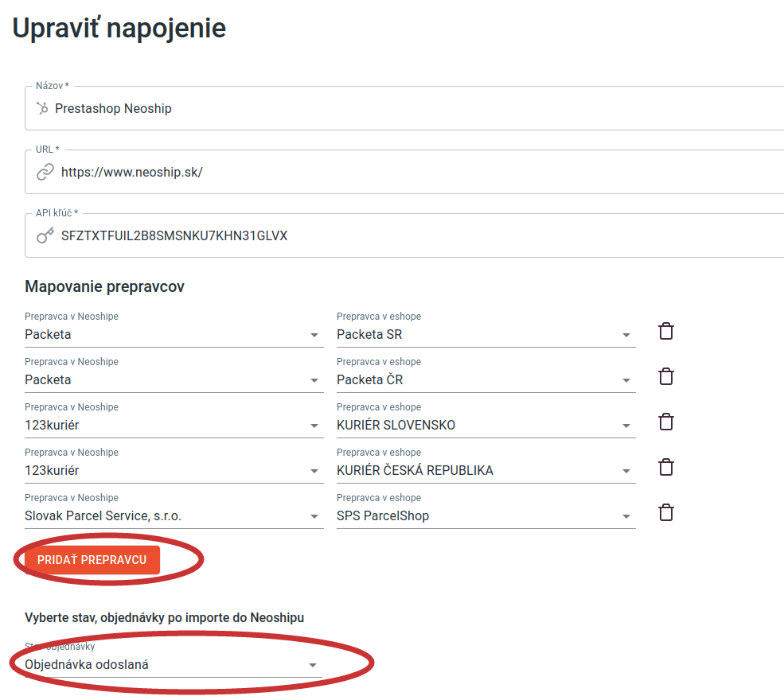Image resolution: width=784 pixels, height=700 pixels.
Task: Click the hub icon in Názov field
Action: [42, 108]
